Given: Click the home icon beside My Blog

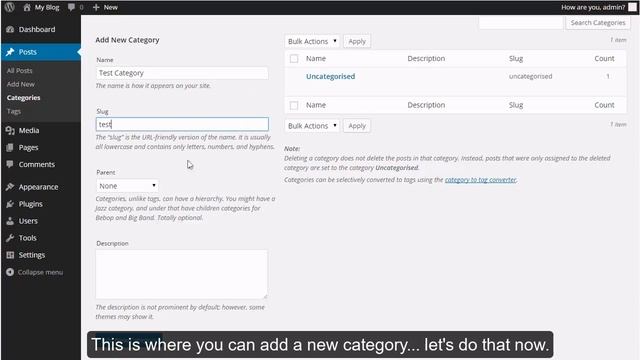Looking at the screenshot, I should 27,7.
